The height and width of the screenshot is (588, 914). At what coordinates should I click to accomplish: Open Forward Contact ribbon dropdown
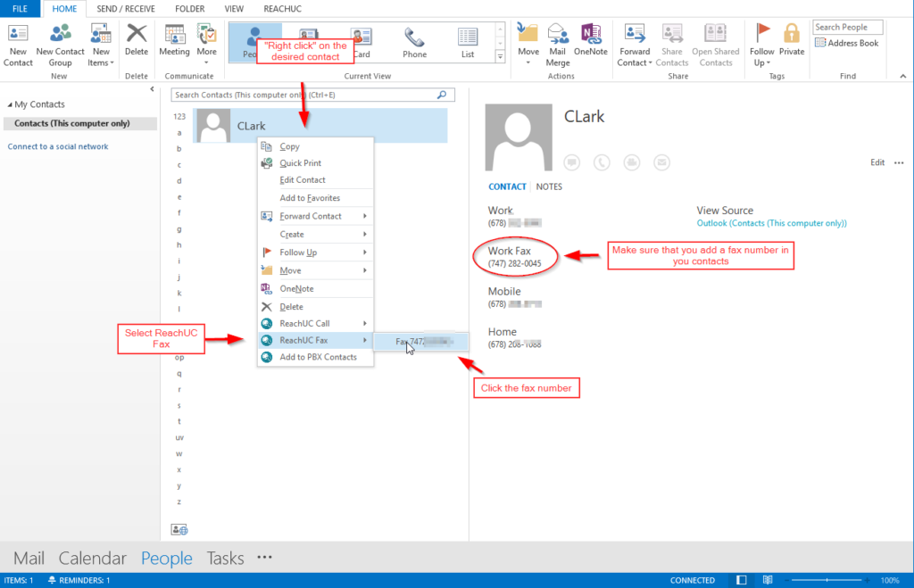pos(635,46)
